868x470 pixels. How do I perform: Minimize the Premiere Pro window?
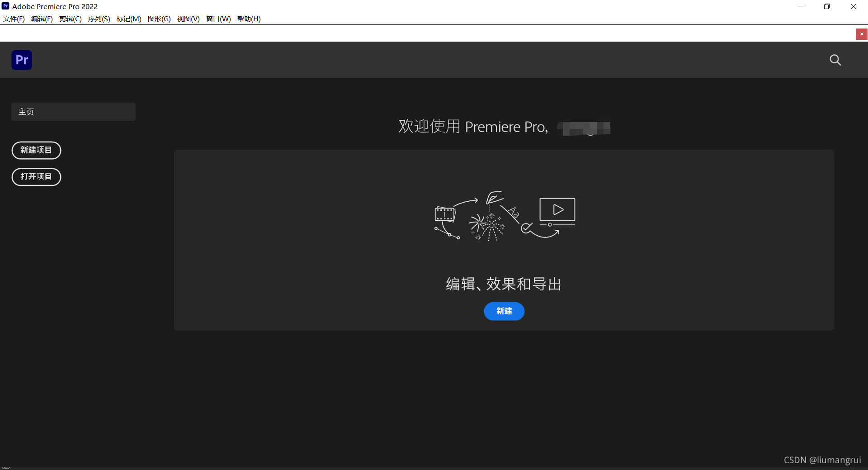coord(801,6)
